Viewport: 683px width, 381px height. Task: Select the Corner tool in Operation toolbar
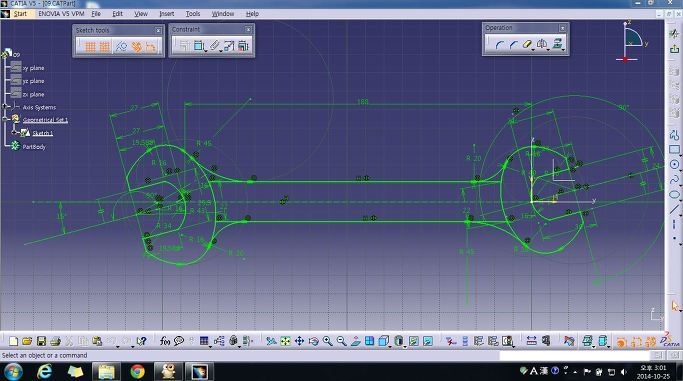pyautogui.click(x=499, y=44)
